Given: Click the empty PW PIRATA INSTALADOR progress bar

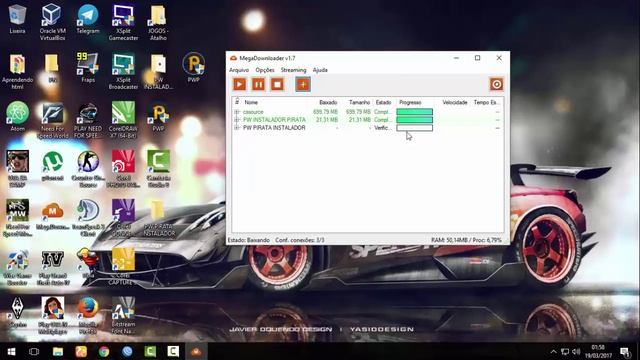Looking at the screenshot, I should (414, 128).
